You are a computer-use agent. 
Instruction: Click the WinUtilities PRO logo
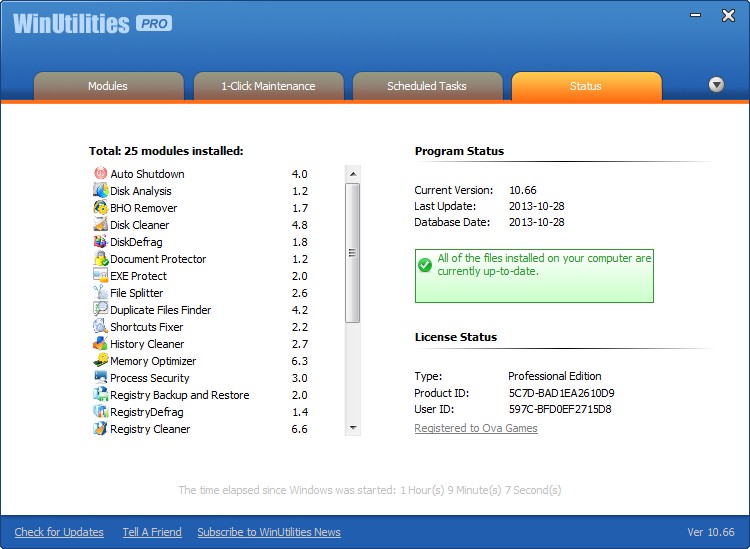(93, 23)
